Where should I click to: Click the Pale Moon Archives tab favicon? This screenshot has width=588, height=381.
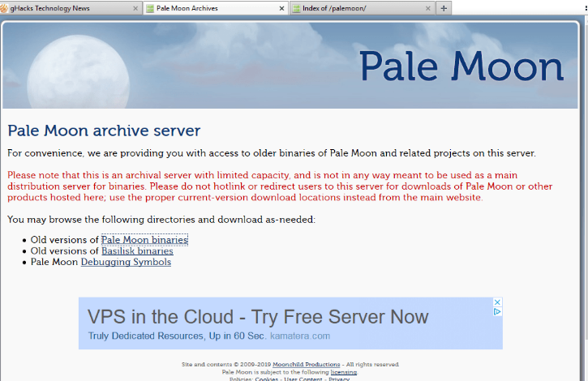click(x=150, y=8)
